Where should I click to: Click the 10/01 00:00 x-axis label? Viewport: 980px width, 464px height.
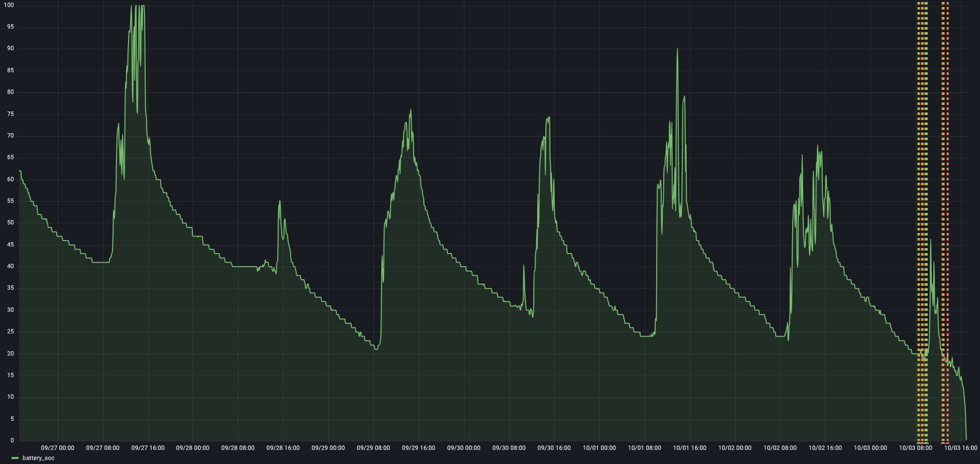pyautogui.click(x=599, y=448)
